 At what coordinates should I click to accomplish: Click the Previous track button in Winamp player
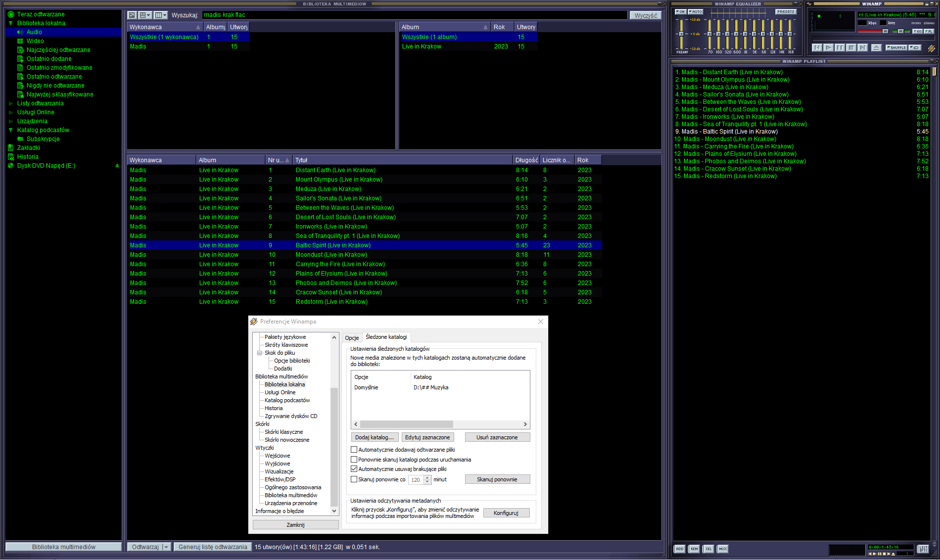click(817, 47)
